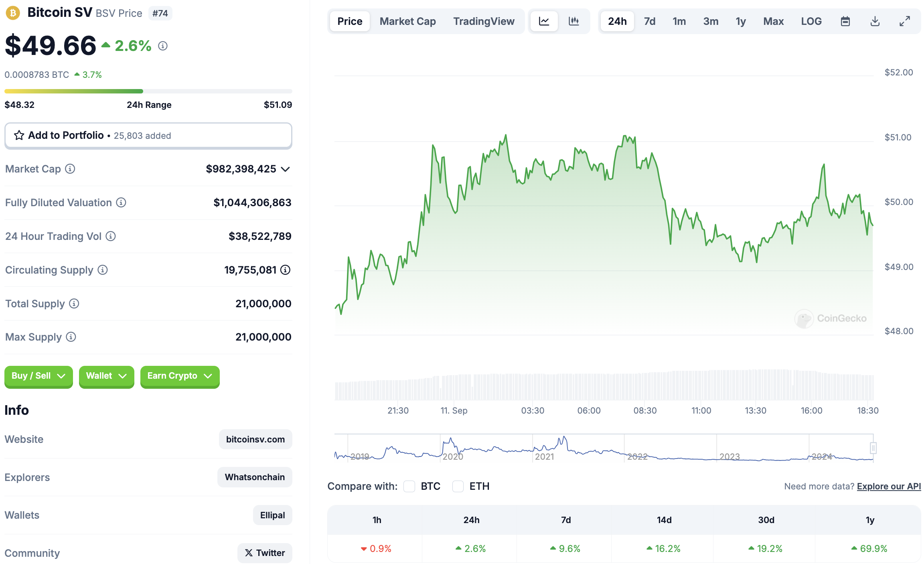924x564 pixels.
Task: Toggle the LOG scale option
Action: 811,21
